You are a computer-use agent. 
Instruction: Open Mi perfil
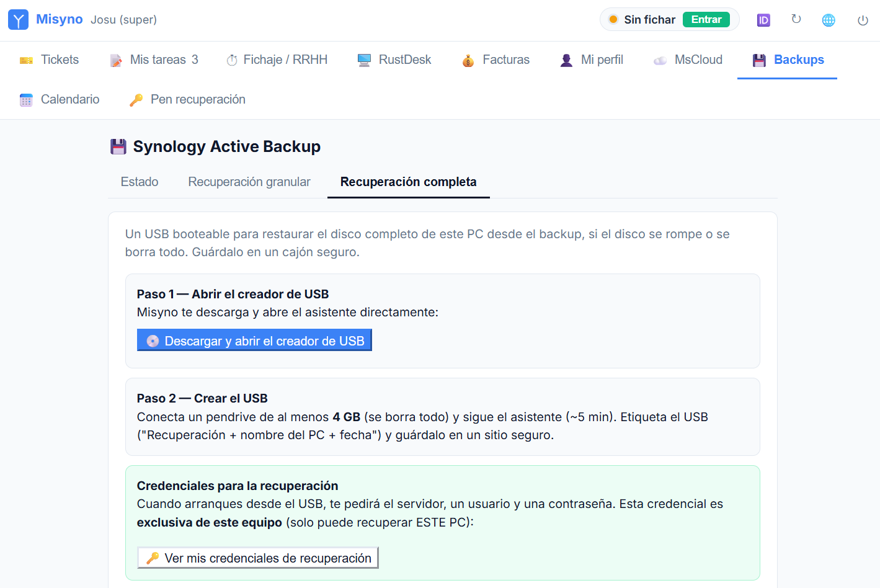tap(592, 60)
